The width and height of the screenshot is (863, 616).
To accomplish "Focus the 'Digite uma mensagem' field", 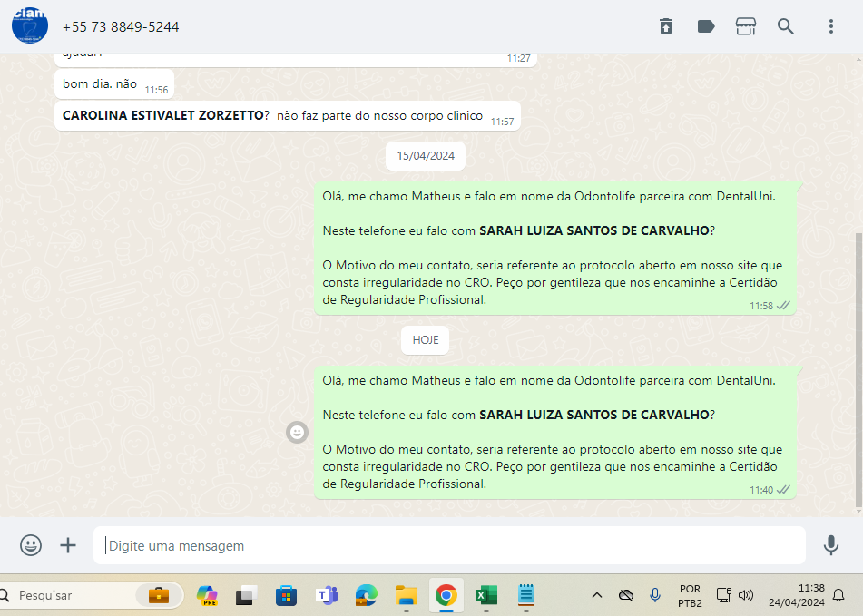I will click(449, 546).
